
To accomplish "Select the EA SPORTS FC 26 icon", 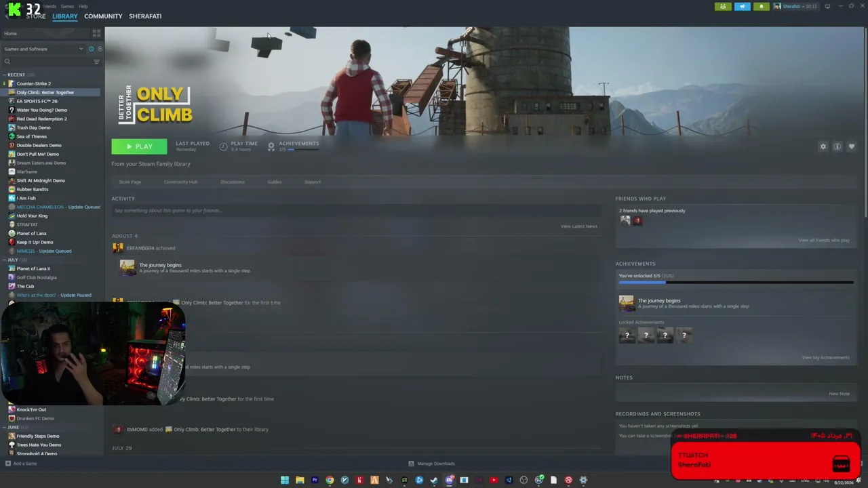I will click(12, 101).
